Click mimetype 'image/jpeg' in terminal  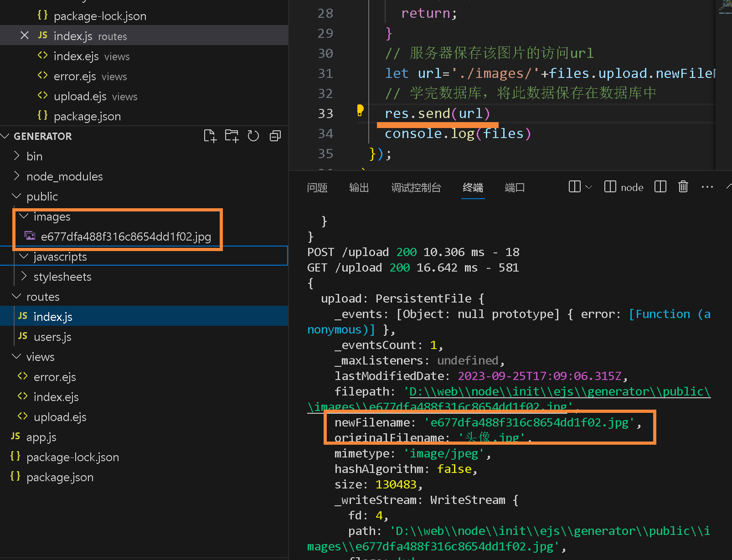coord(443,454)
